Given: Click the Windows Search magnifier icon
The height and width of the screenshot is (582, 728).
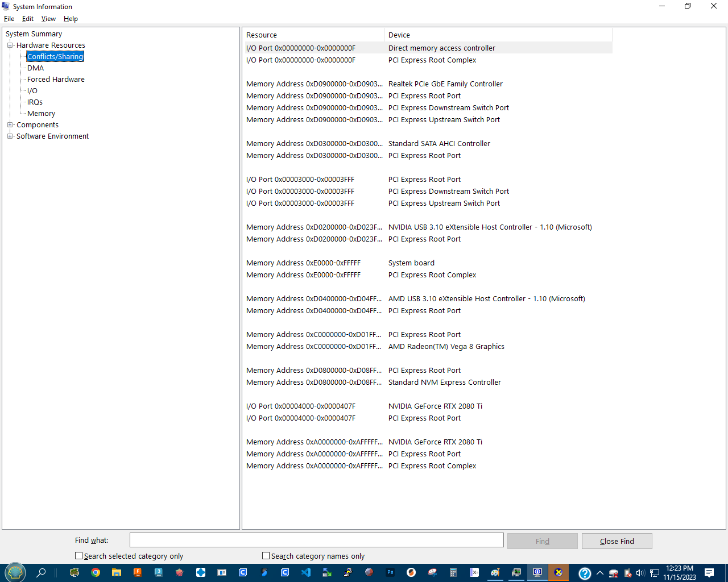Looking at the screenshot, I should pos(40,573).
